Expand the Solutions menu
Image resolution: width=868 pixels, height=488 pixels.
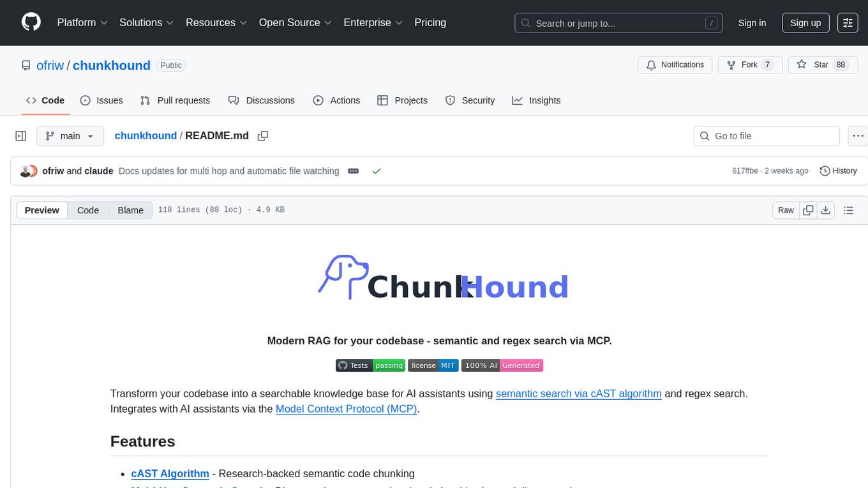(x=147, y=22)
